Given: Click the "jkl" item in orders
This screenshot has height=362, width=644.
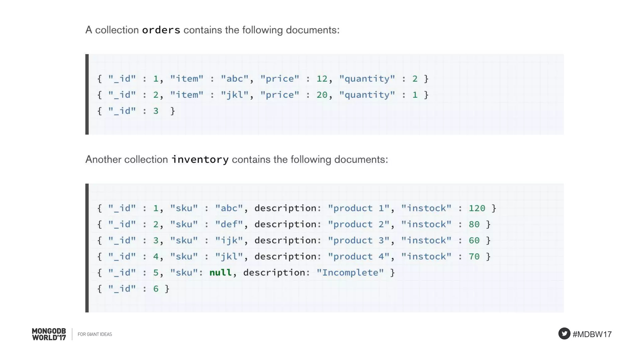Looking at the screenshot, I should [x=235, y=95].
